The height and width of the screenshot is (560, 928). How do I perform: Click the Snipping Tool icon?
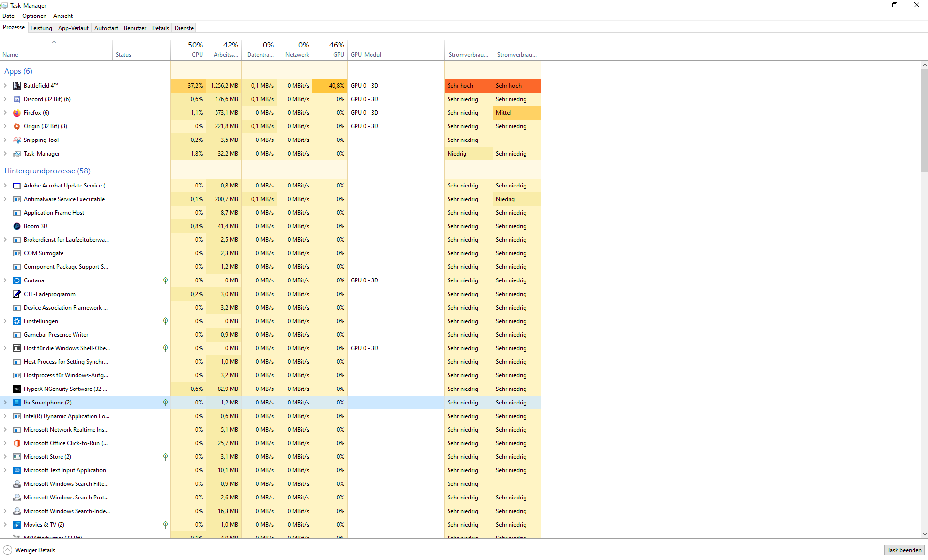click(x=17, y=140)
